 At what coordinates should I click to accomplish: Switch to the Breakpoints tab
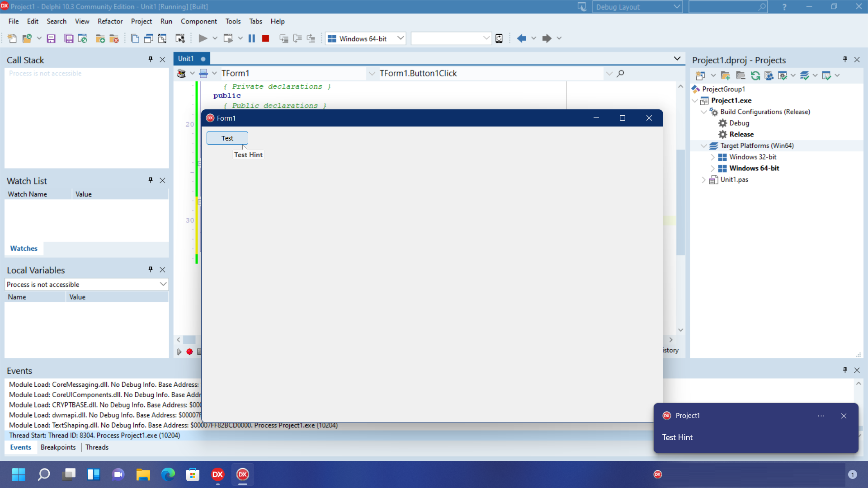pos(58,447)
